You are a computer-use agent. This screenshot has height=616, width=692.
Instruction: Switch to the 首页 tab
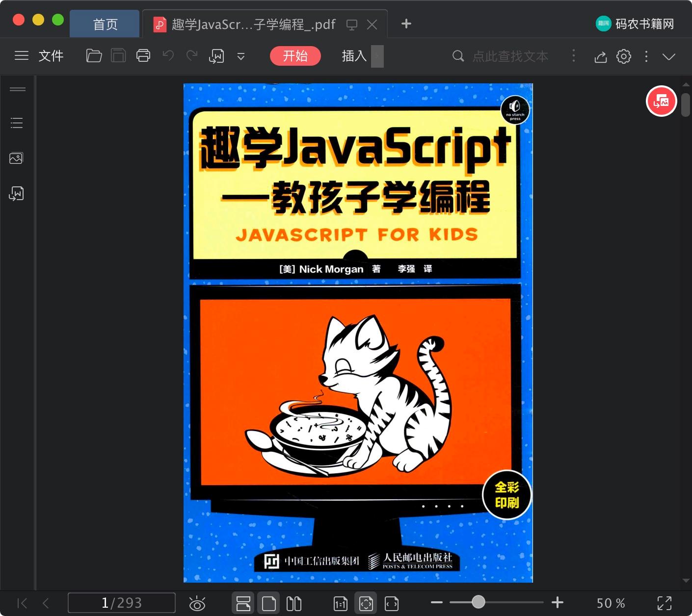point(105,24)
